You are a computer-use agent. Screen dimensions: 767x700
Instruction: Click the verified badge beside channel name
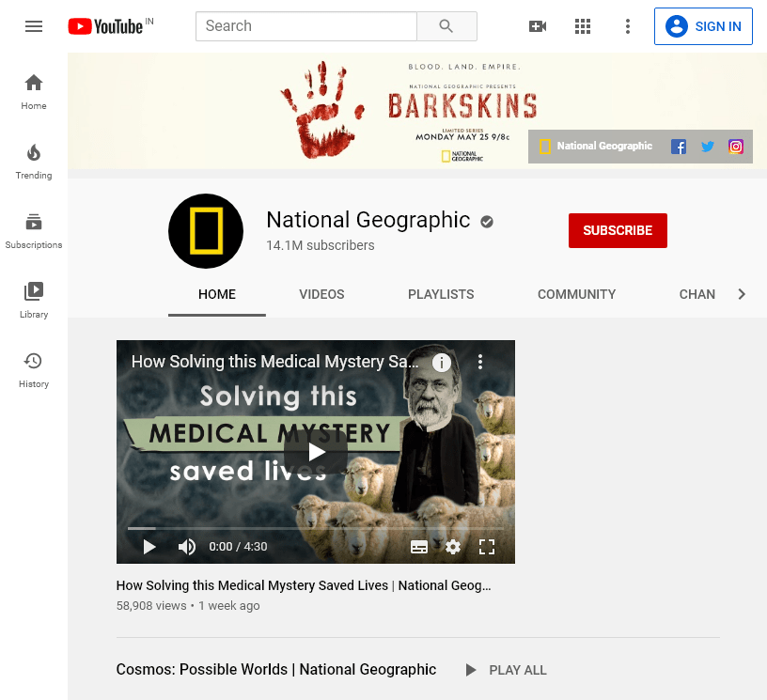pos(487,222)
